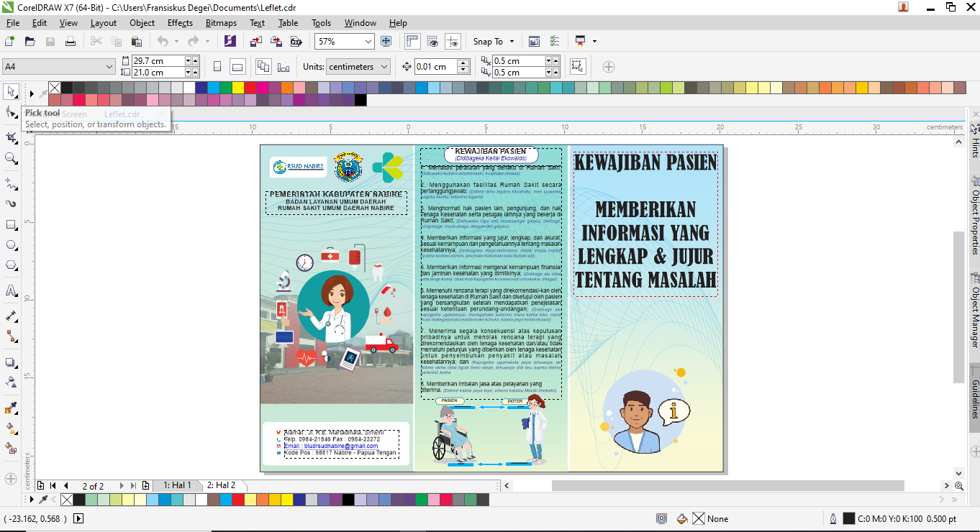Select the Polygon tool
Screen dimensions: 980x532
click(11, 266)
